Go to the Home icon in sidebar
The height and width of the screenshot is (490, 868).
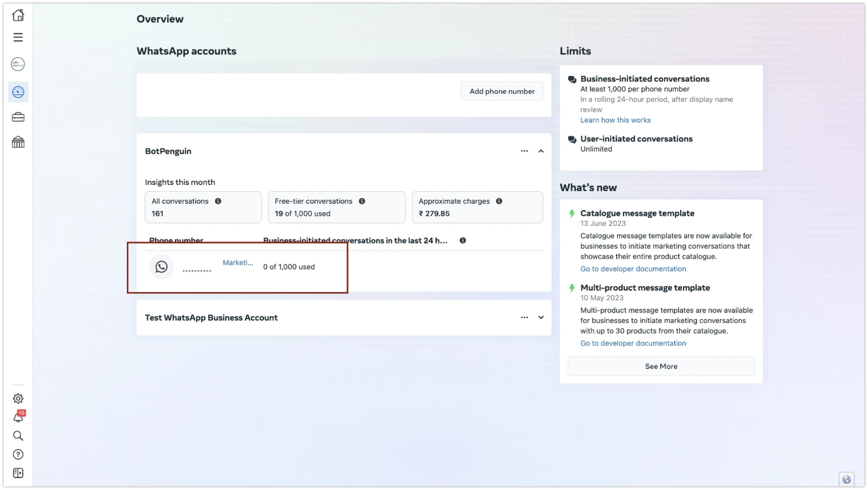[x=18, y=15]
